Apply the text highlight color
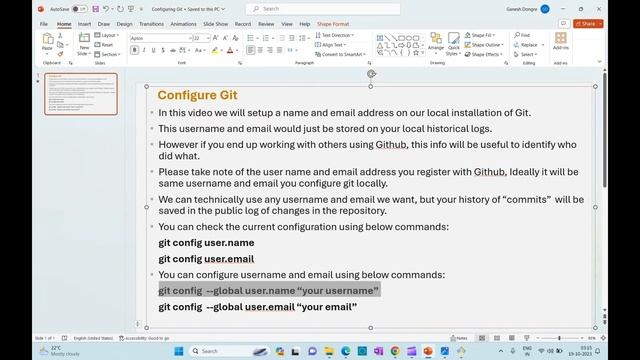The width and height of the screenshot is (640, 360). [215, 50]
